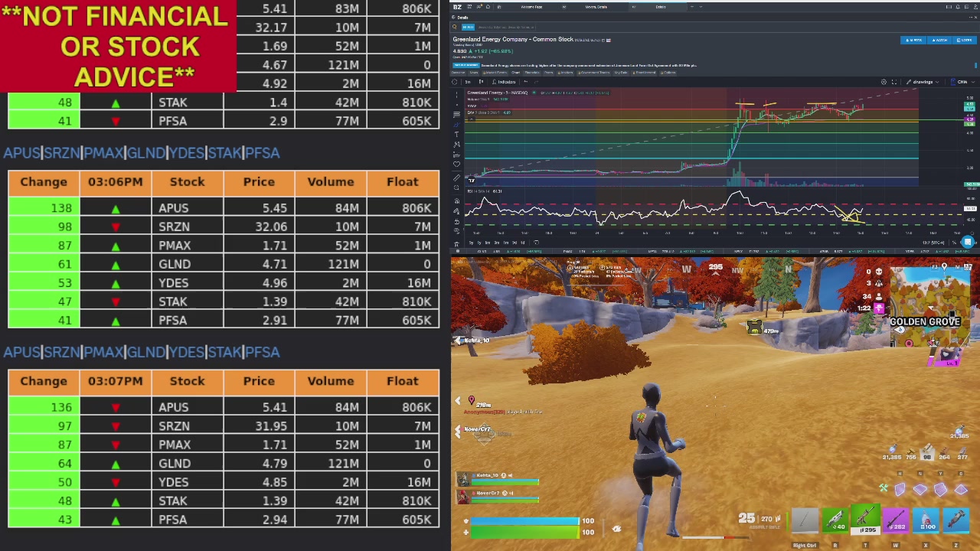Click the fullscreen chart icon
Viewport: 980px width, 551px height.
[x=894, y=82]
